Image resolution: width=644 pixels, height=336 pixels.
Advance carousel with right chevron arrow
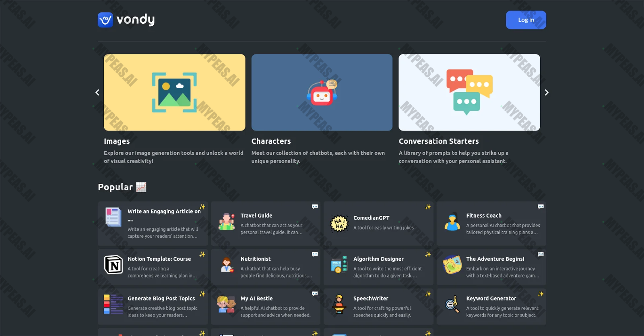point(546,93)
